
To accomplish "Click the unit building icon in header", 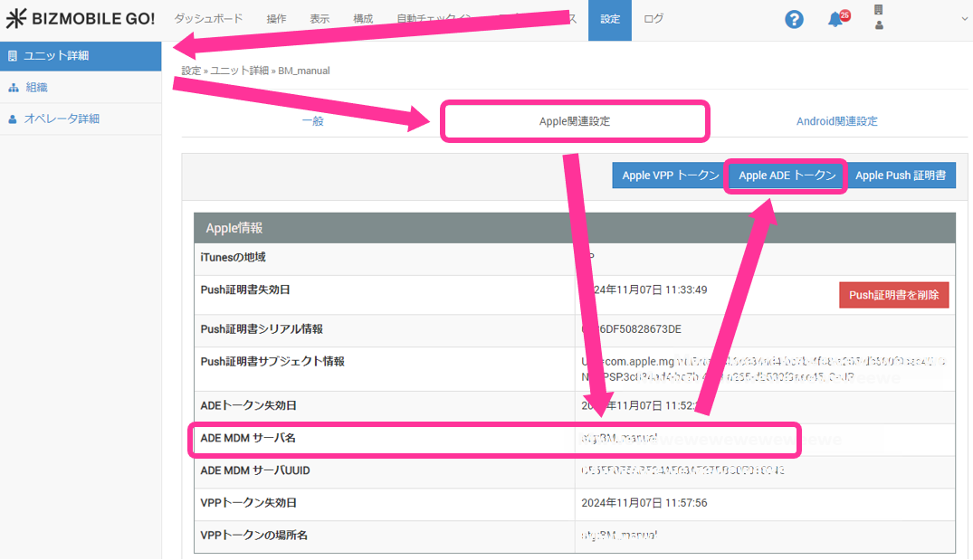I will click(878, 10).
